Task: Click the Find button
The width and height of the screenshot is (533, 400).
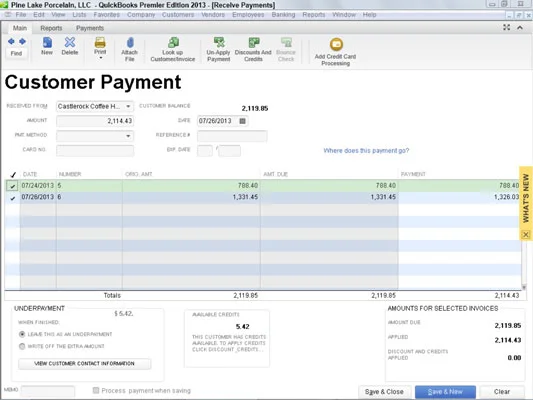Action: click(16, 53)
